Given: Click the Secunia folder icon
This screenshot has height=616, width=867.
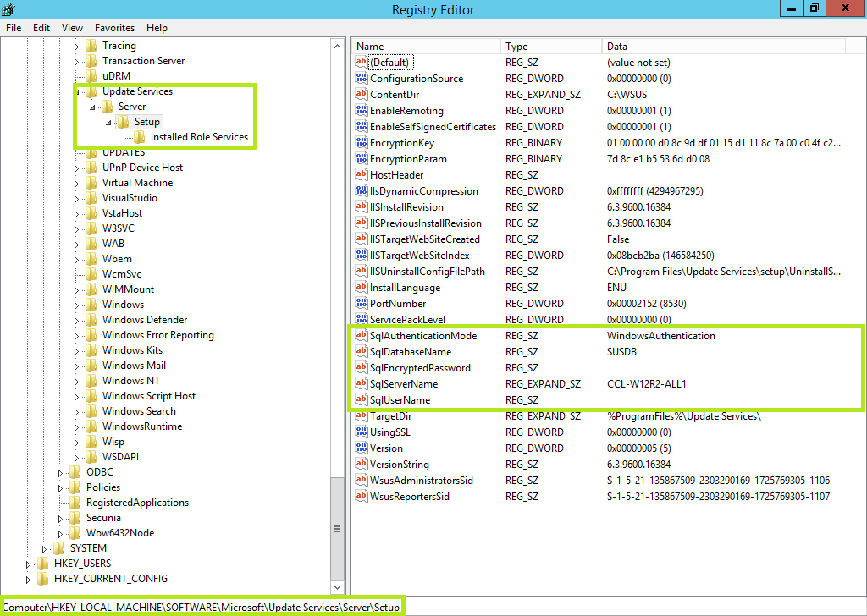Looking at the screenshot, I should (75, 518).
